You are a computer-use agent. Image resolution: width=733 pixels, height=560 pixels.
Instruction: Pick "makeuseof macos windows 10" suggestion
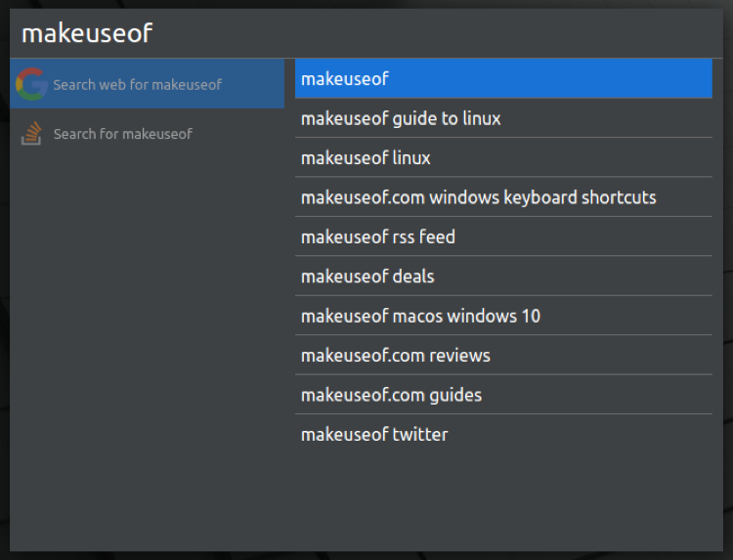point(420,317)
